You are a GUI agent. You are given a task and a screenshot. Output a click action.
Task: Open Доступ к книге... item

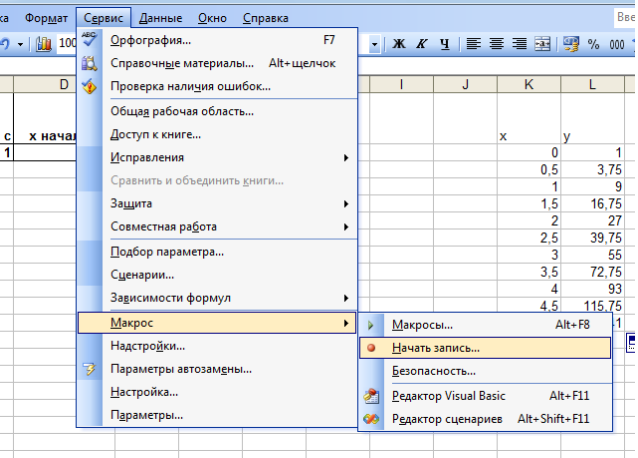click(x=217, y=134)
